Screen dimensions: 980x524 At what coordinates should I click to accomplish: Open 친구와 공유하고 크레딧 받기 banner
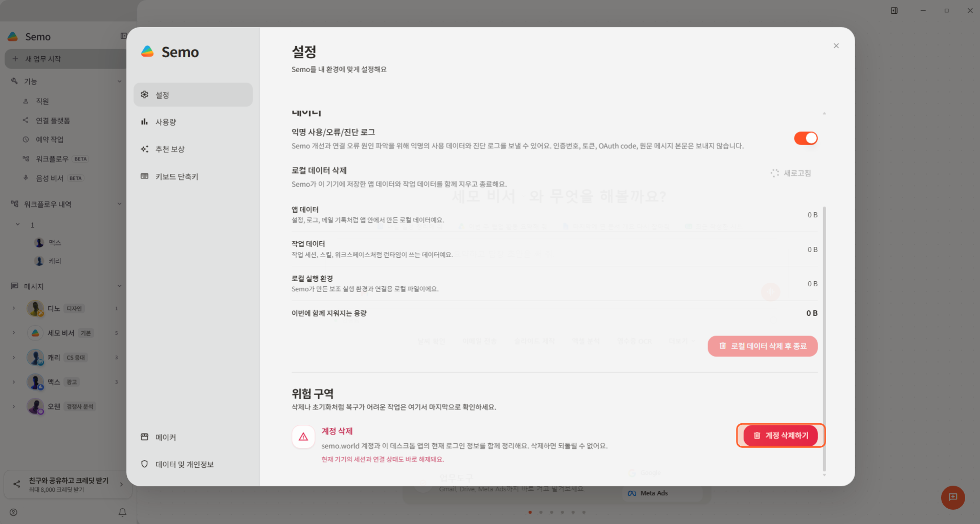click(68, 484)
